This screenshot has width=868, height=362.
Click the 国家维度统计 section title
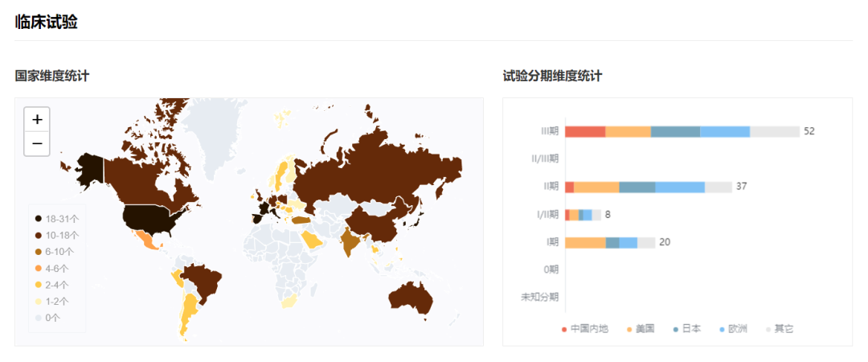pos(52,76)
